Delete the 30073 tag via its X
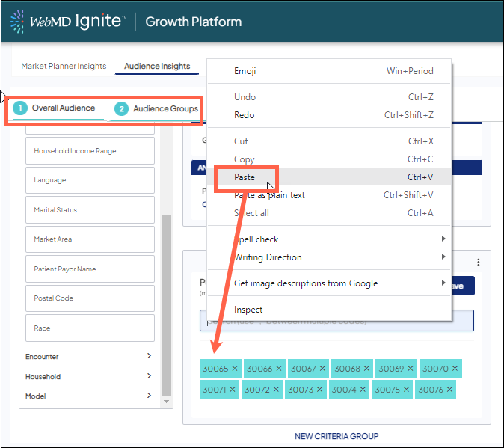Screen dimensions: 504x448 pos(321,390)
